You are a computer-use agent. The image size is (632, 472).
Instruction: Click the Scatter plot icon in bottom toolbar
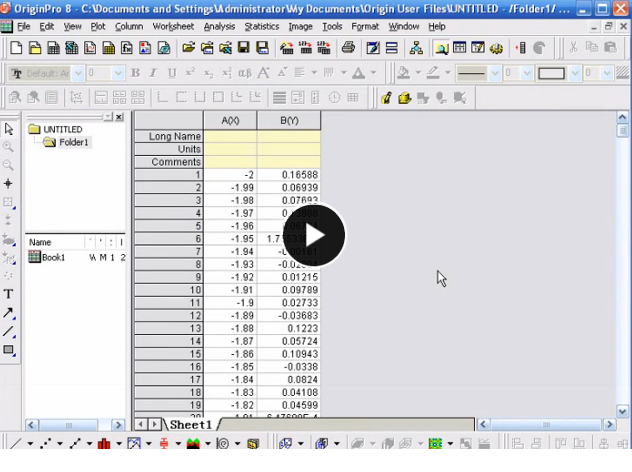[x=45, y=443]
